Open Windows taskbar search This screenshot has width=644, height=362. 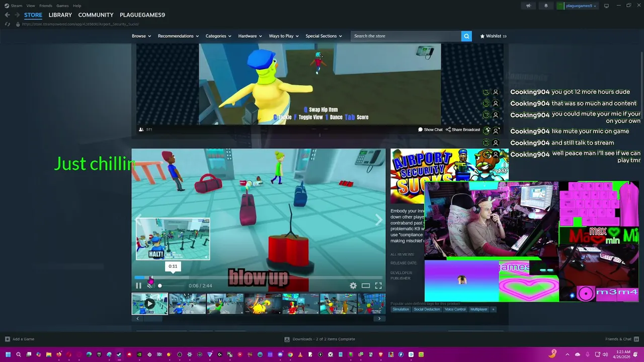pos(19,354)
